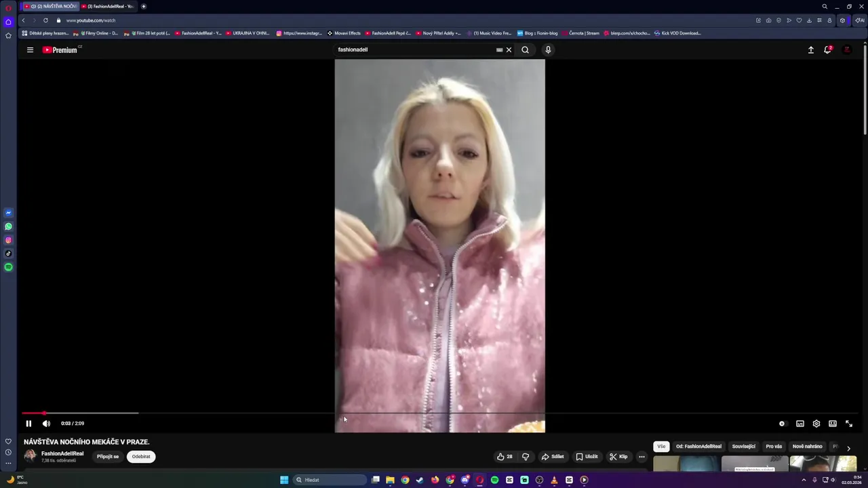The image size is (868, 488).
Task: Open the YouTube hamburger guide menu
Action: [x=30, y=49]
